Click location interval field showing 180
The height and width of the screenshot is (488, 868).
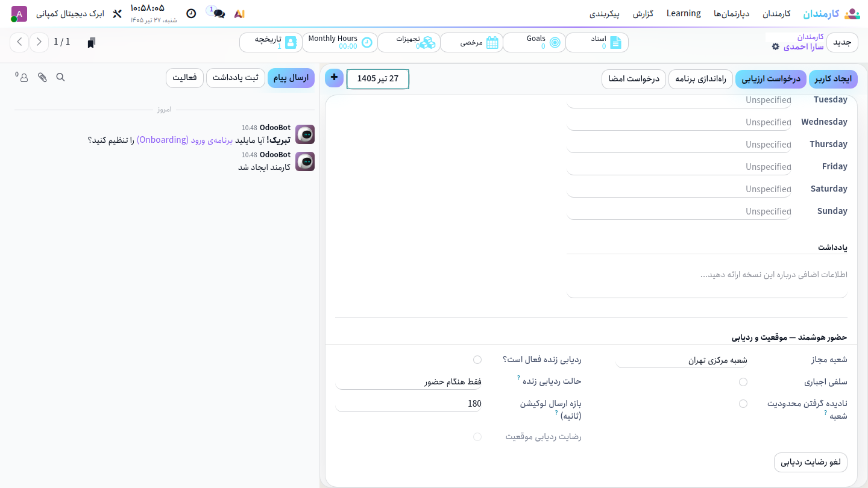click(408, 404)
